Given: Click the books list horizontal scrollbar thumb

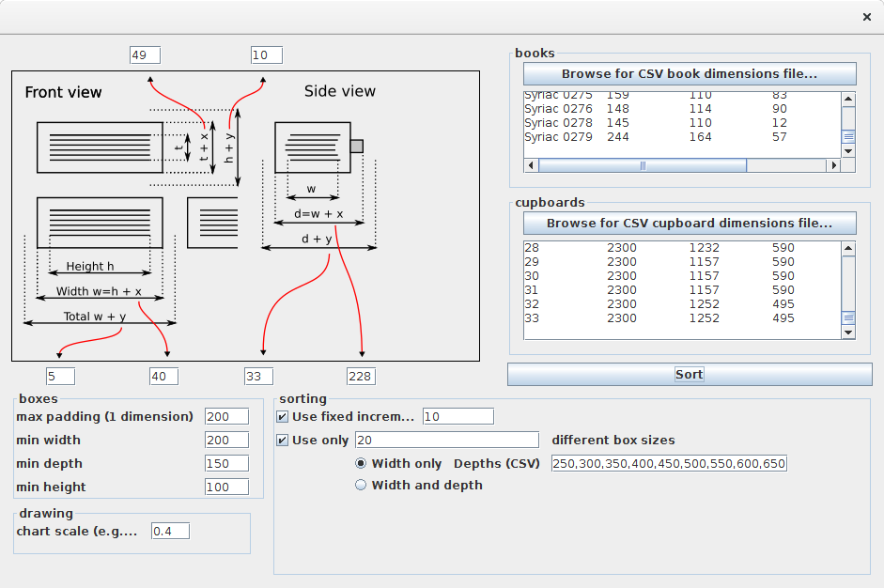Looking at the screenshot, I should pyautogui.click(x=643, y=165).
